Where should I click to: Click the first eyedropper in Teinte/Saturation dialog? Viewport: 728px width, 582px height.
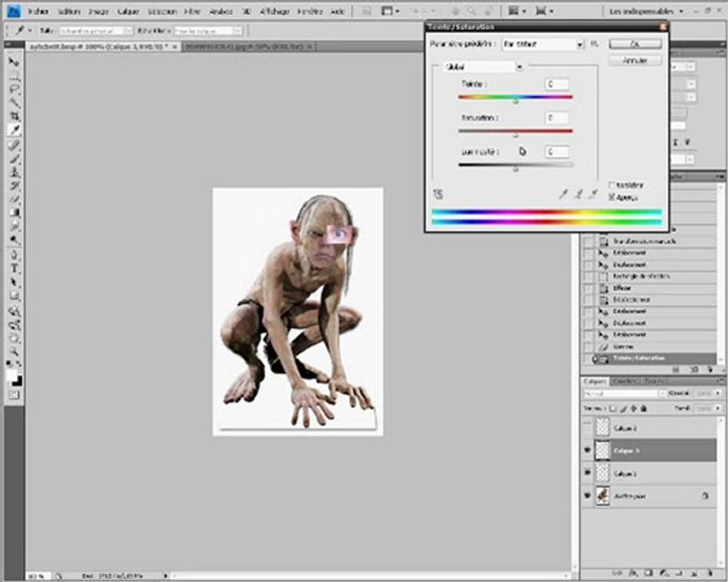563,194
